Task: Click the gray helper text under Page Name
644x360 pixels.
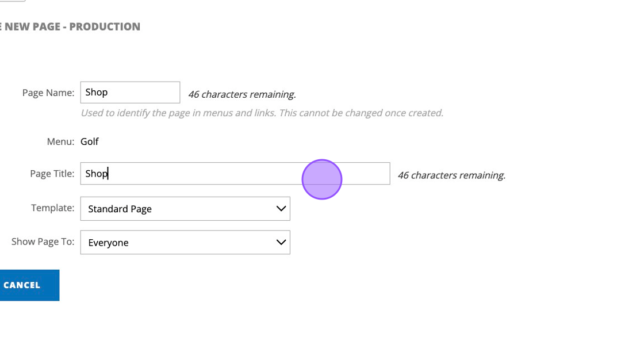Action: (x=262, y=113)
